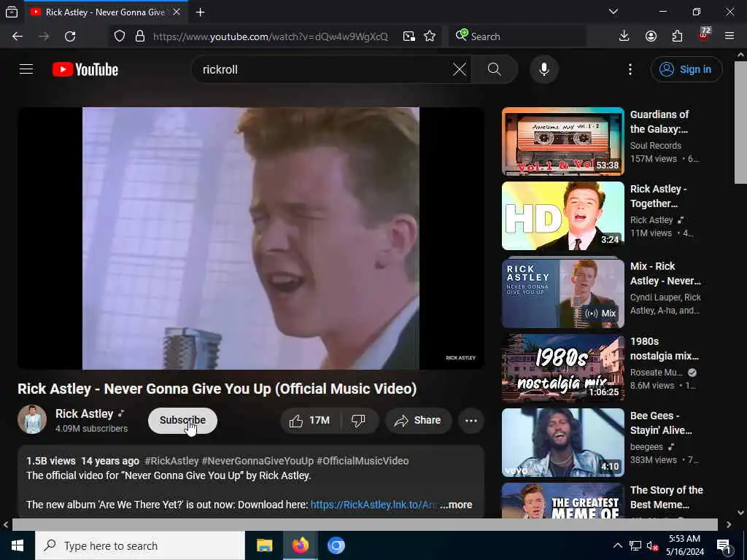This screenshot has height=560, width=747.
Task: Open the blue circular app in taskbar
Action: point(336,545)
